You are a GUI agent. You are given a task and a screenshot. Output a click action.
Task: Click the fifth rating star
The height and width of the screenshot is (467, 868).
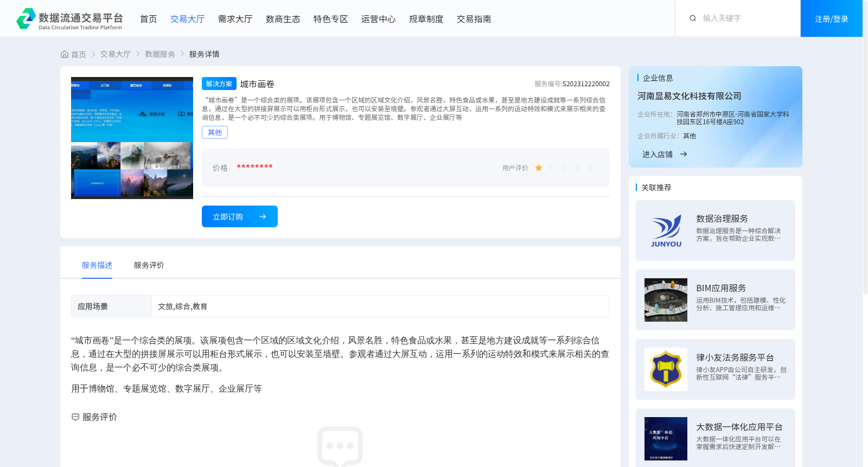click(591, 168)
